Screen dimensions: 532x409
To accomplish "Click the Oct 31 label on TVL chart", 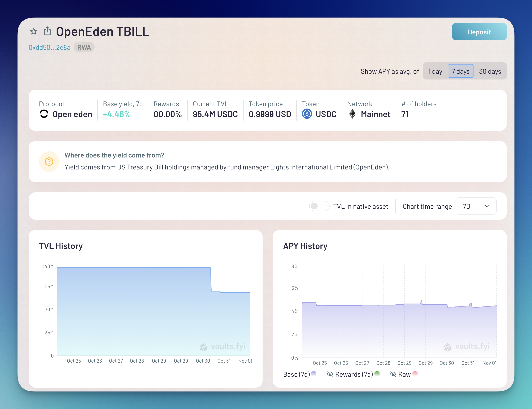I will (224, 361).
